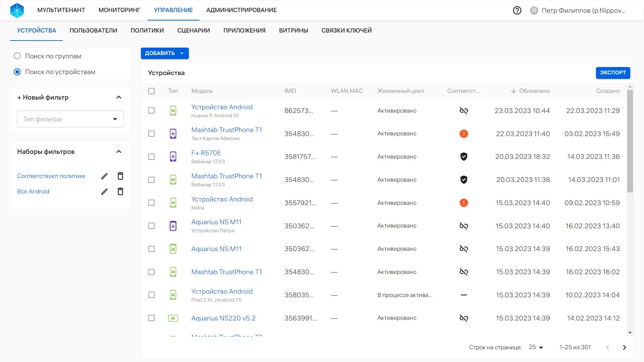Click the shield compliance icon for F+ R570E
Viewport: 644px width, 362px height.
[x=464, y=157]
